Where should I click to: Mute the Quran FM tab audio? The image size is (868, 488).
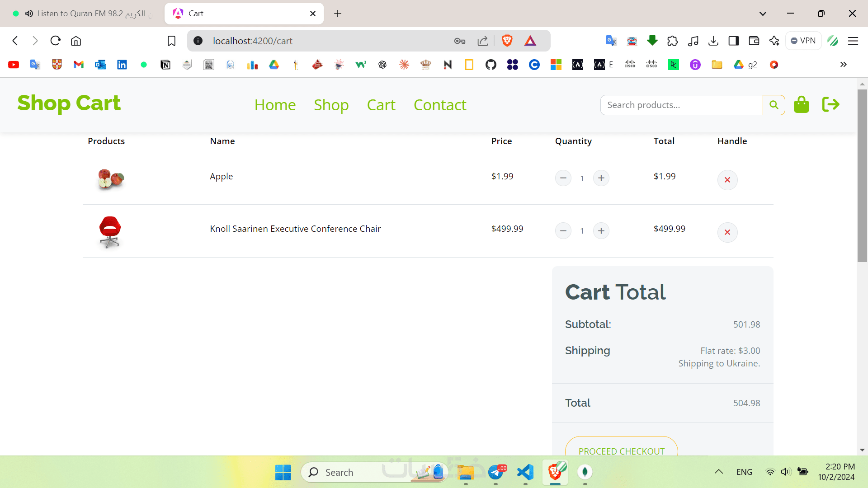(29, 14)
